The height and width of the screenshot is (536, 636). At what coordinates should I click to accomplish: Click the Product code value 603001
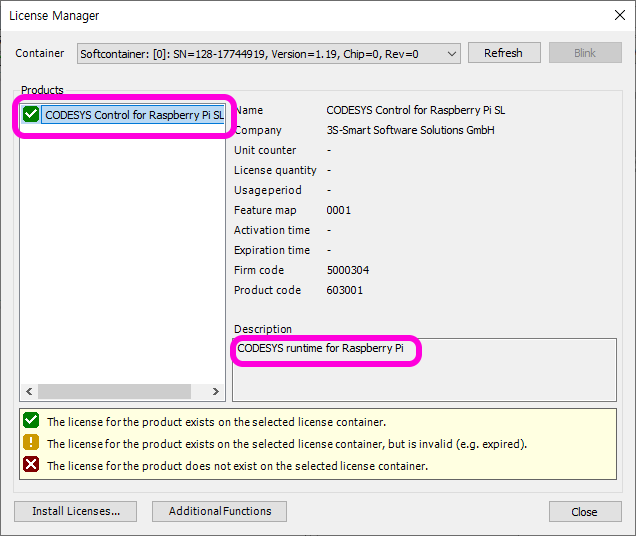coord(345,290)
